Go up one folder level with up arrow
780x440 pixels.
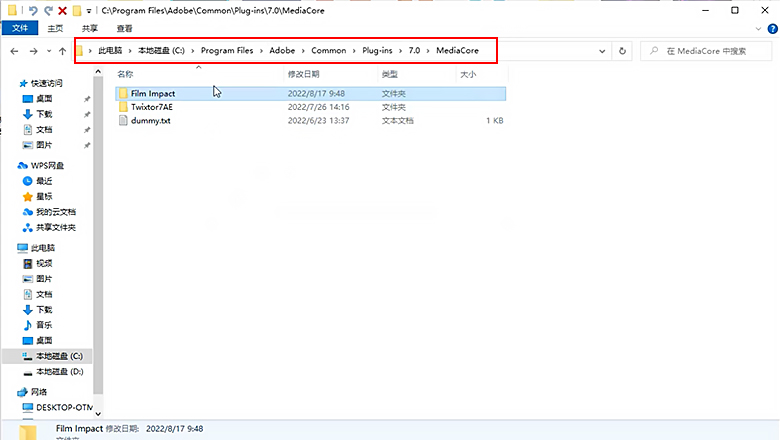pos(63,51)
